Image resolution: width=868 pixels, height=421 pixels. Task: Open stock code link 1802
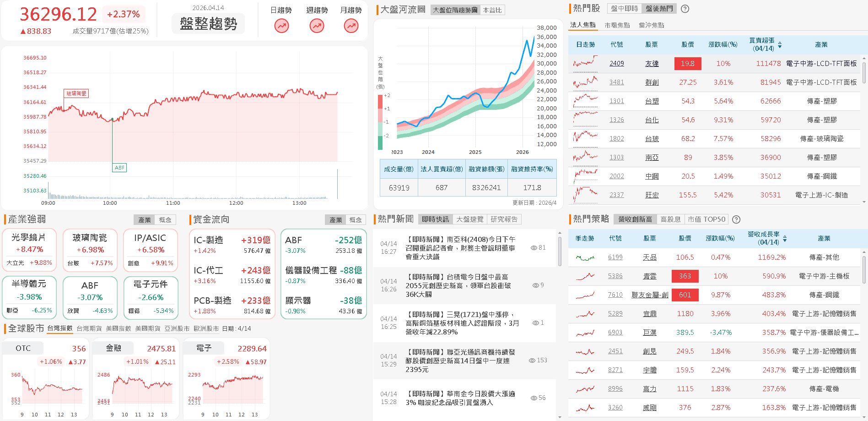617,139
